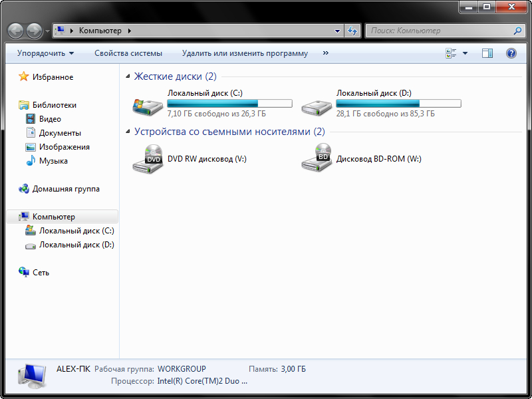Refresh the address bar location
This screenshot has height=399, width=532.
point(352,31)
